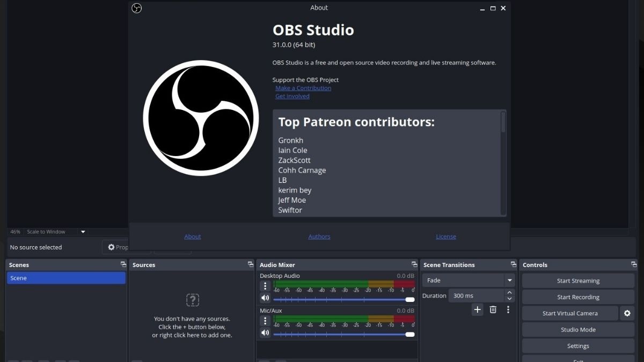Open Mic/Aux options three-dot menu
Viewport: 644px width, 362px height.
[x=265, y=321]
